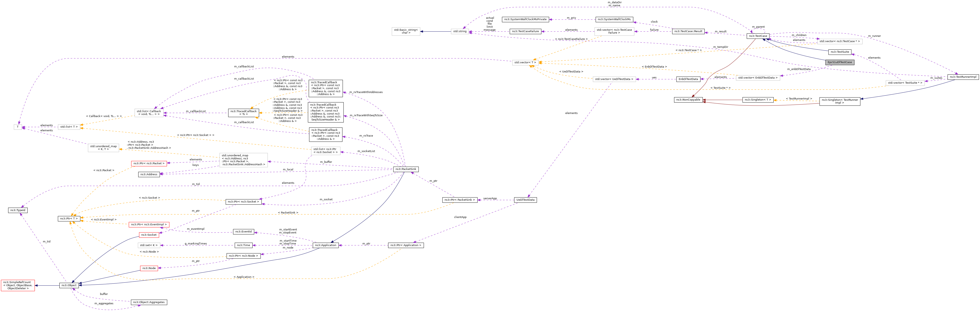Click std::vector< UeDlTestData > node
980x311 pixels.
click(614, 79)
